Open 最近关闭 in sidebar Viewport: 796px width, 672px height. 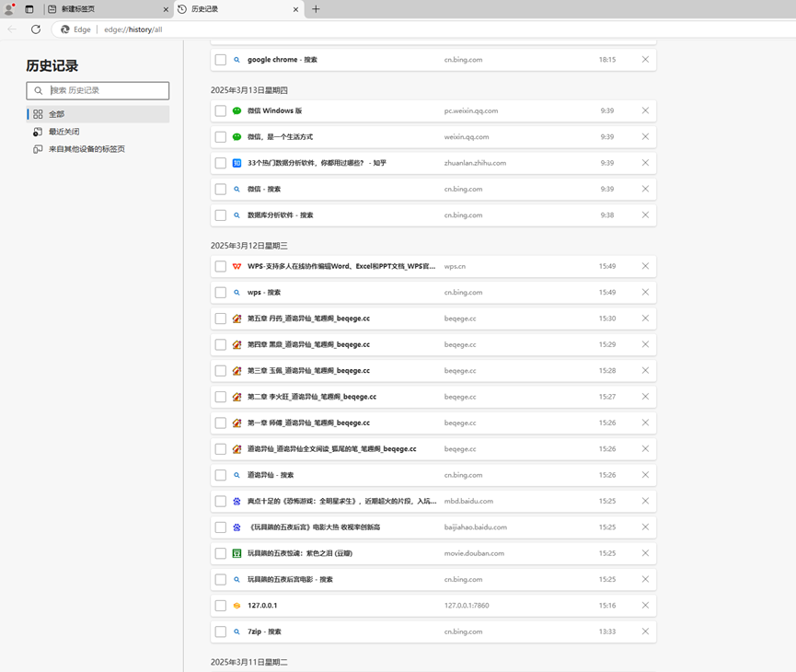tap(98, 132)
